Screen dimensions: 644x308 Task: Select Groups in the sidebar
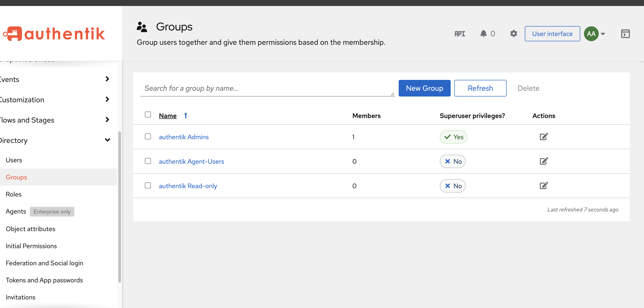tap(58, 177)
